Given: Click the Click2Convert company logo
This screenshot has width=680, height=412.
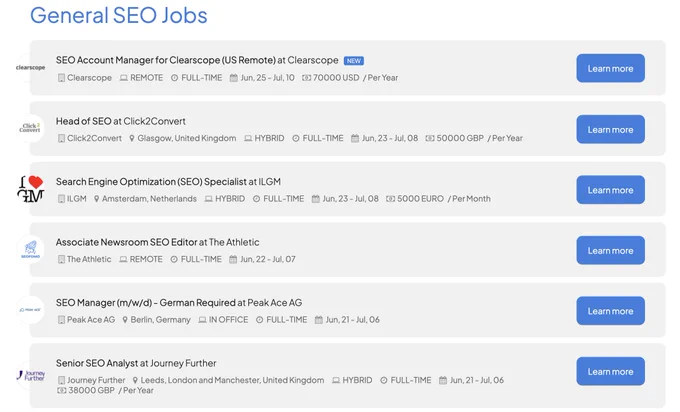Looking at the screenshot, I should coord(30,128).
